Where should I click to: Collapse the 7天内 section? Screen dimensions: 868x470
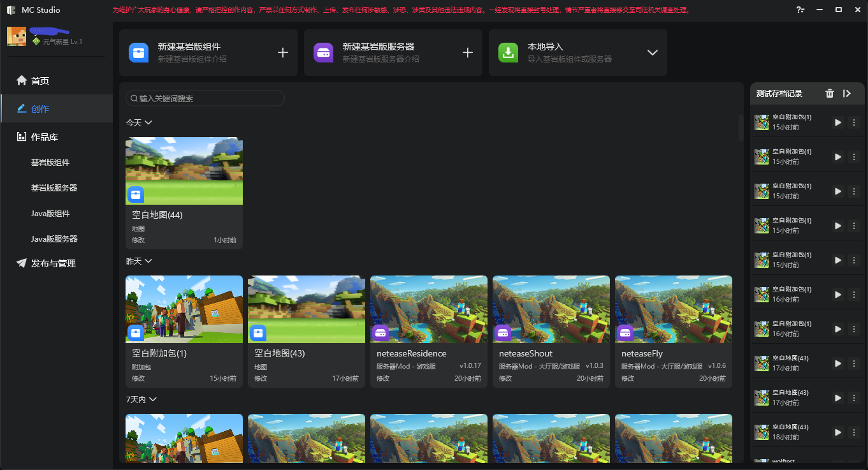(152, 399)
